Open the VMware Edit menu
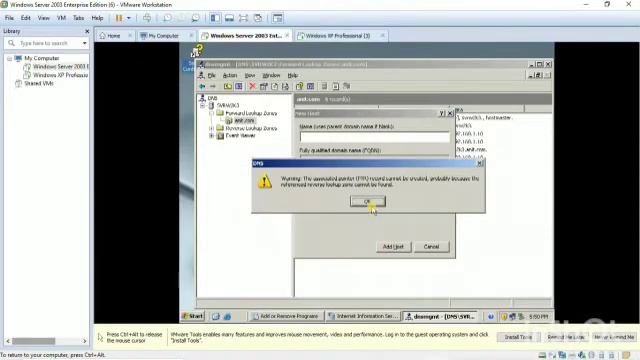Screen dimensions: 640x360 coord(26,18)
